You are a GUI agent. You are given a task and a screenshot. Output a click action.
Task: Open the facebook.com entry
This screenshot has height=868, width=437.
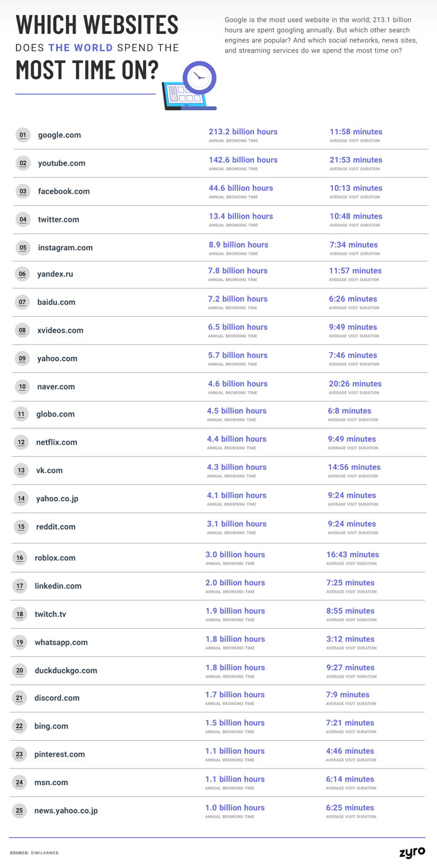64,191
